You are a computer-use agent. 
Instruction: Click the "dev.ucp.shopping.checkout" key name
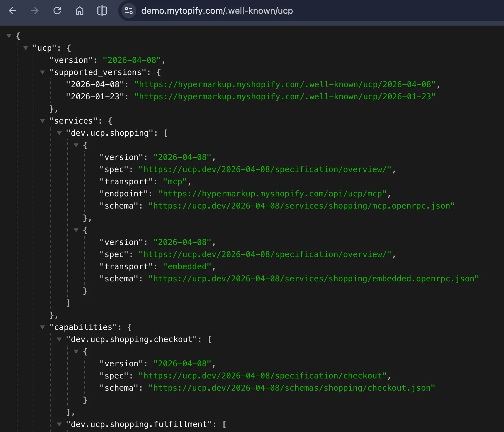[x=132, y=339]
